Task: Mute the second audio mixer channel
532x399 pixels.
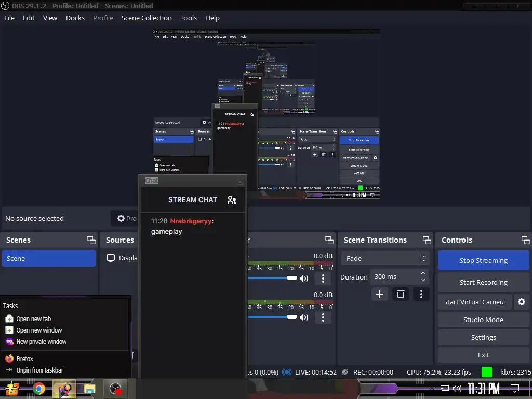Action: (x=304, y=317)
